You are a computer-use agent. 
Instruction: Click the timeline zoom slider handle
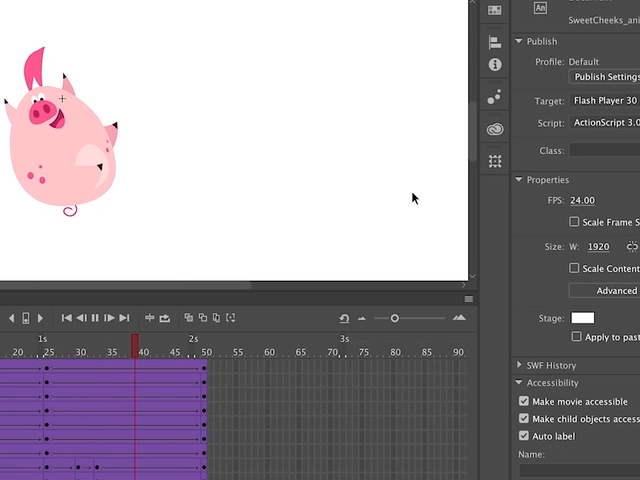394,318
